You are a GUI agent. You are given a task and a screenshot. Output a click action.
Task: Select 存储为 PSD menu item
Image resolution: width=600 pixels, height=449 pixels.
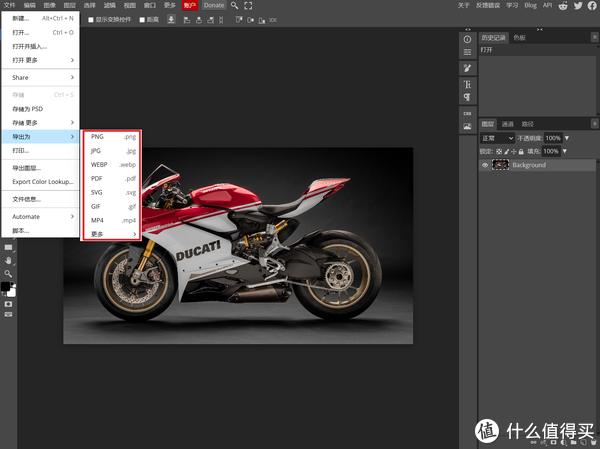click(x=40, y=109)
